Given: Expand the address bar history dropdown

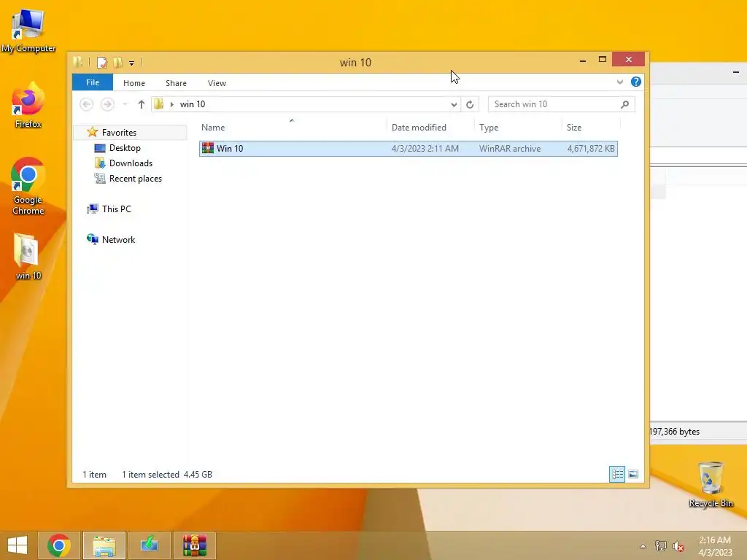Looking at the screenshot, I should (454, 104).
